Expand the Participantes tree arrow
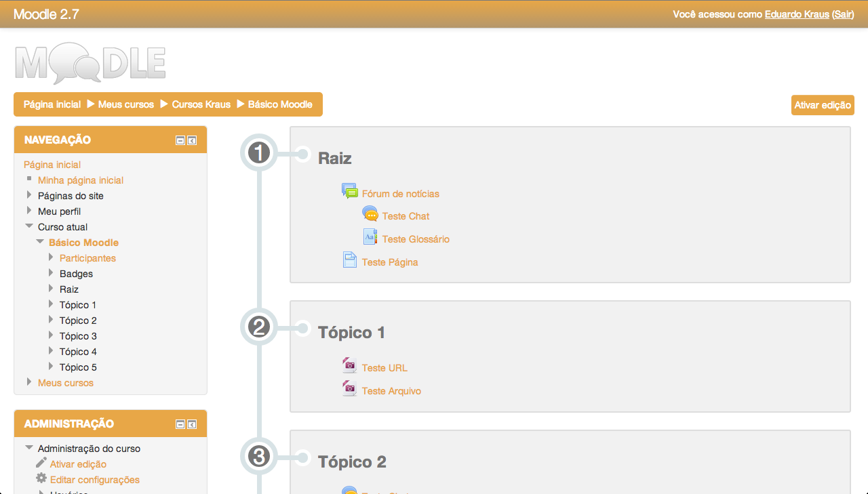The width and height of the screenshot is (868, 494). click(x=51, y=258)
